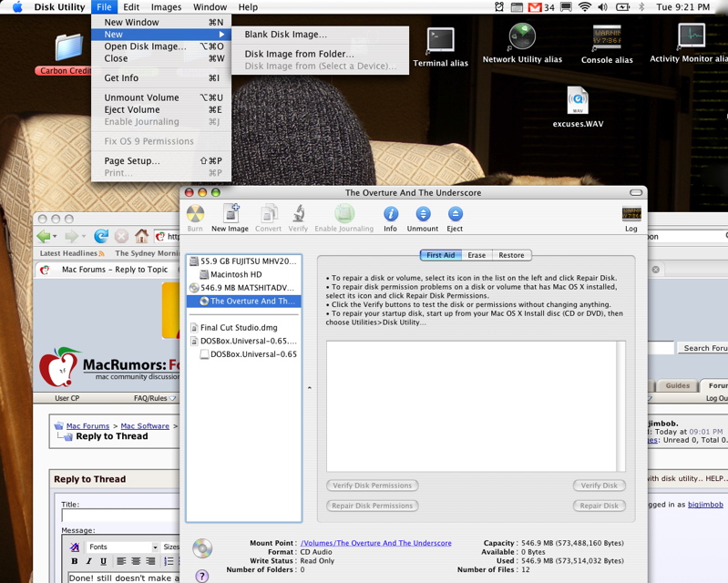The image size is (728, 583).
Task: Select Macintosh HD in the disk list
Action: tap(244, 274)
